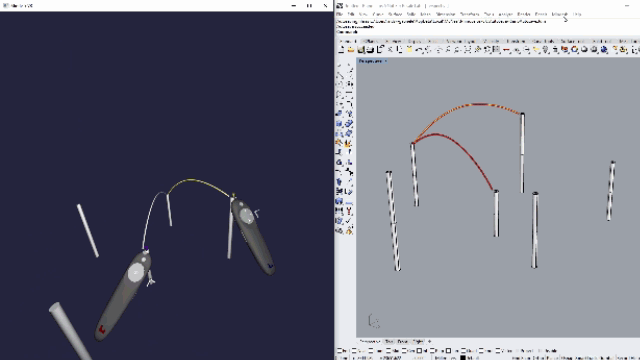Viewport: 640px width, 360px height.
Task: Click the black layer color swatch
Action: [463, 358]
